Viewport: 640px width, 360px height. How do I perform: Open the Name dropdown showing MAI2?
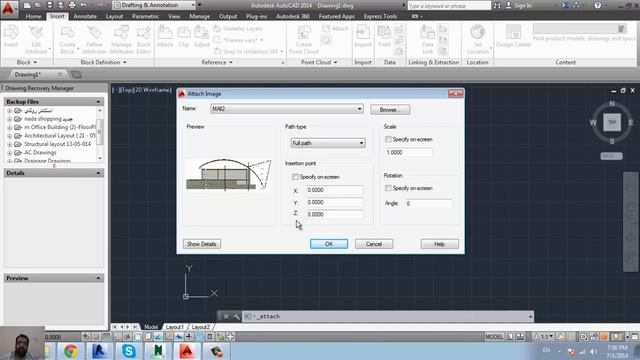(x=287, y=109)
